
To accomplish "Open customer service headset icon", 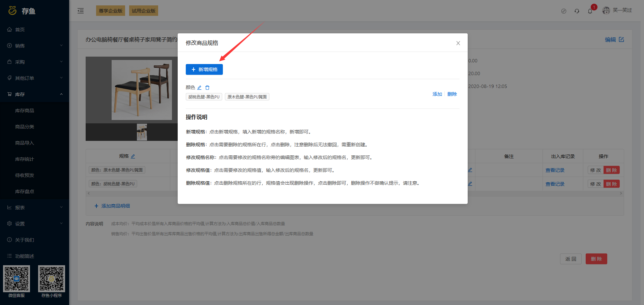I will (577, 11).
